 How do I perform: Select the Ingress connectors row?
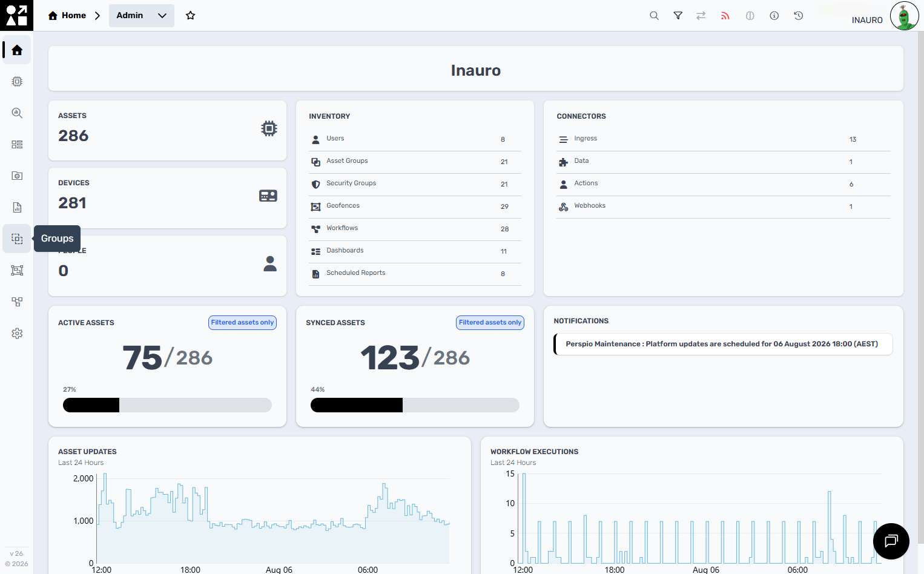[724, 139]
